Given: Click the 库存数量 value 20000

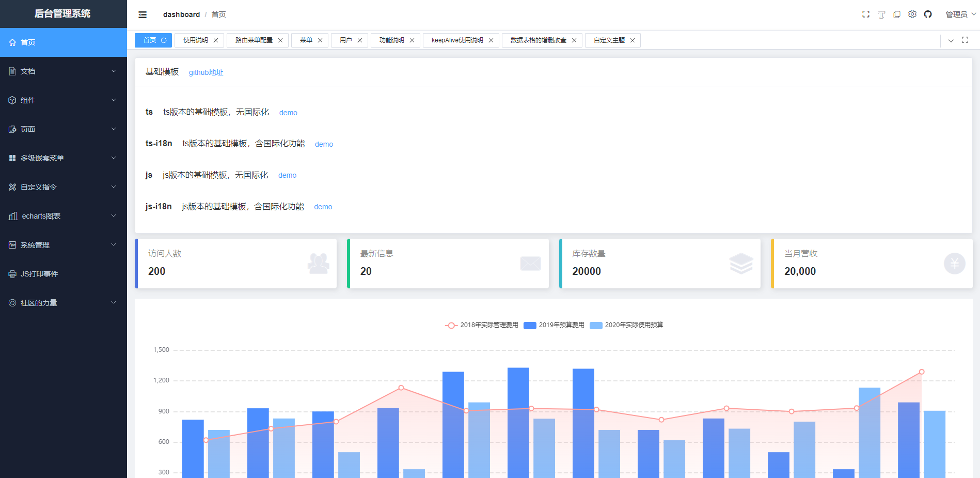Looking at the screenshot, I should tap(587, 271).
